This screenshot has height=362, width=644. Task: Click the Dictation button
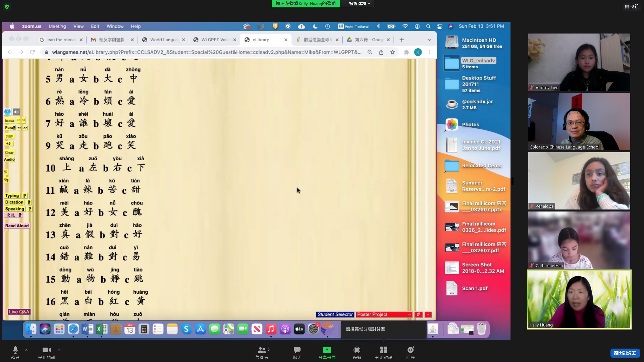[14, 202]
